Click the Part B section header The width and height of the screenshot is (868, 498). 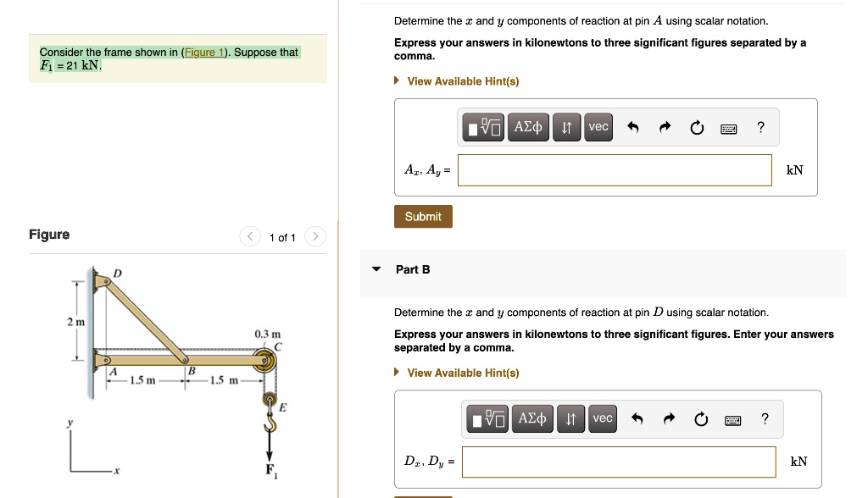coord(412,269)
